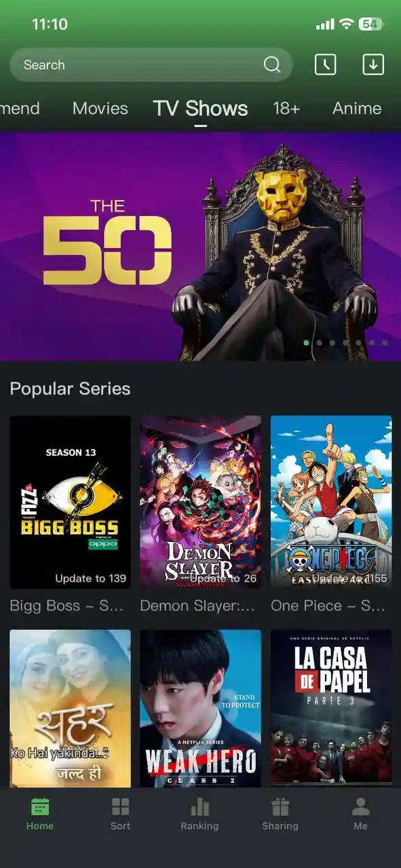Open the Weak Hero Class 2 poster
Image resolution: width=401 pixels, height=868 pixels.
200,709
